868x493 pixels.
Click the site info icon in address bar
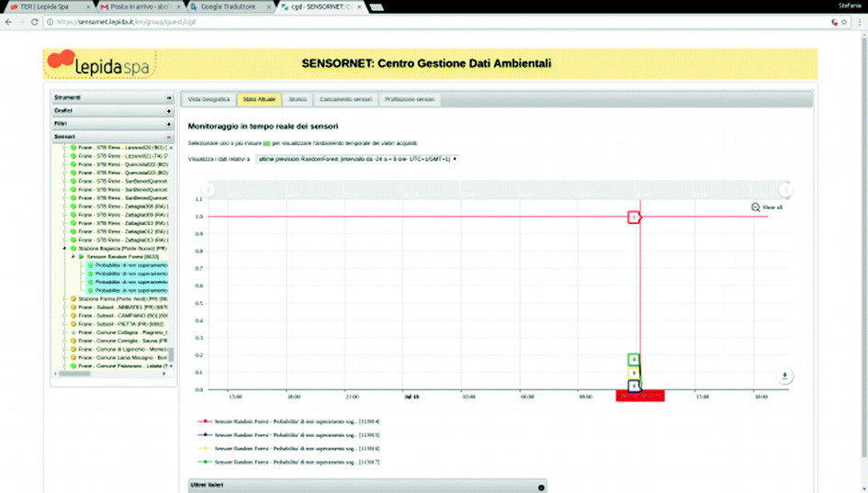click(x=50, y=22)
